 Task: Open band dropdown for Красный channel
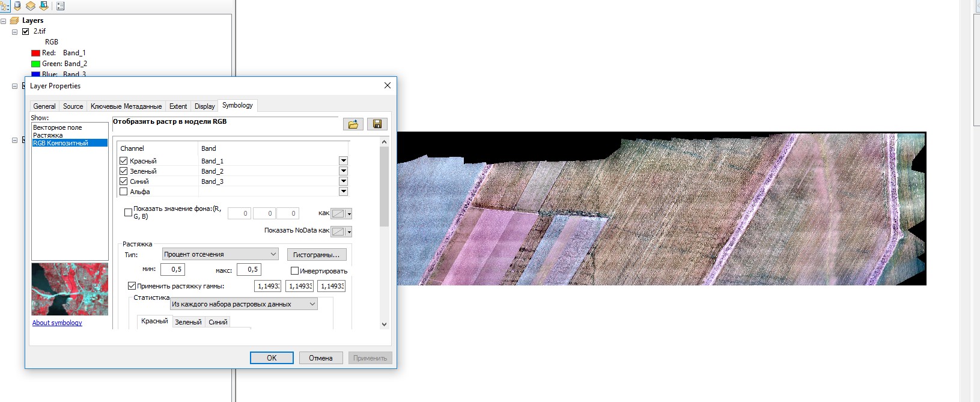pyautogui.click(x=344, y=161)
